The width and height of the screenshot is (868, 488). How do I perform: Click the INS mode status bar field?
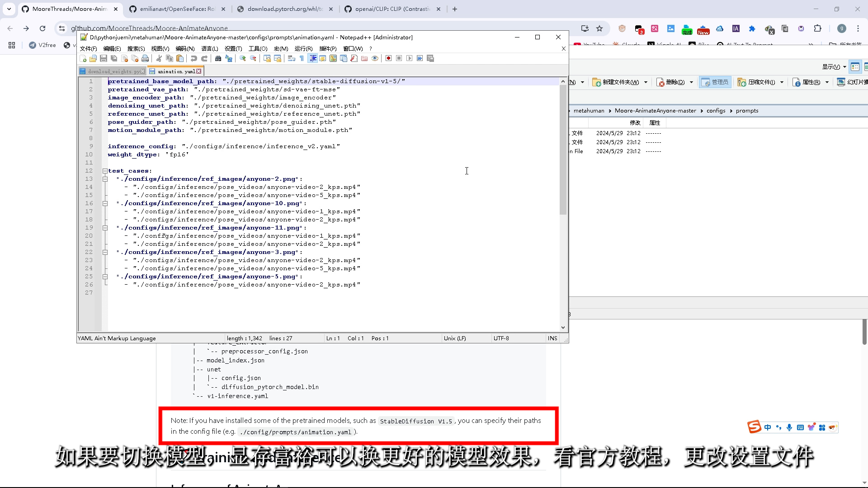click(x=552, y=338)
